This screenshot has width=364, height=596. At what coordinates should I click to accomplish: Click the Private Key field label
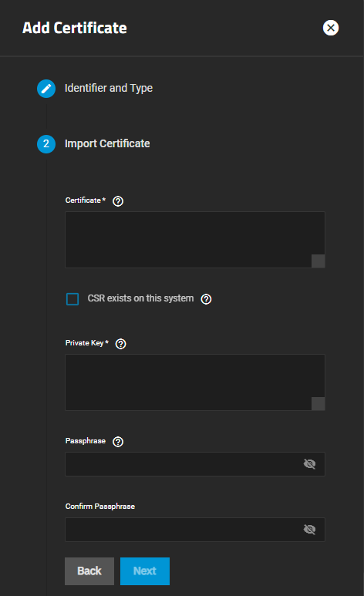pos(86,343)
